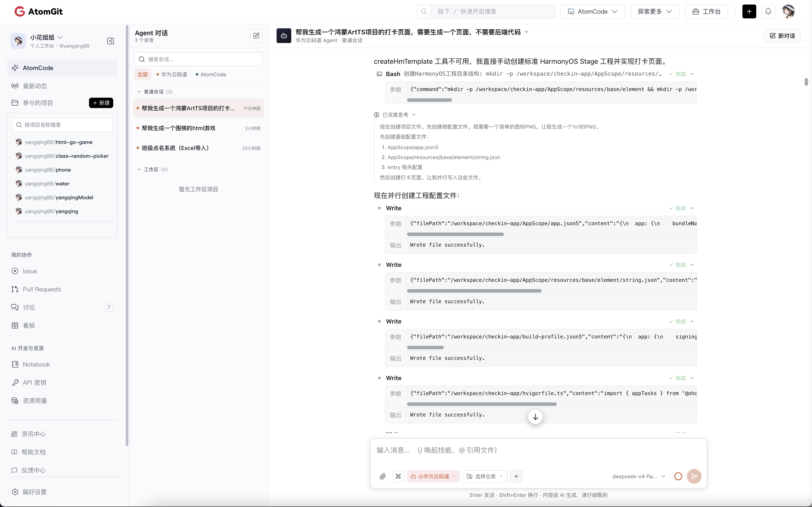The width and height of the screenshot is (812, 507).
Task: Open the 围棋的html游戏 conversation
Action: (x=199, y=128)
